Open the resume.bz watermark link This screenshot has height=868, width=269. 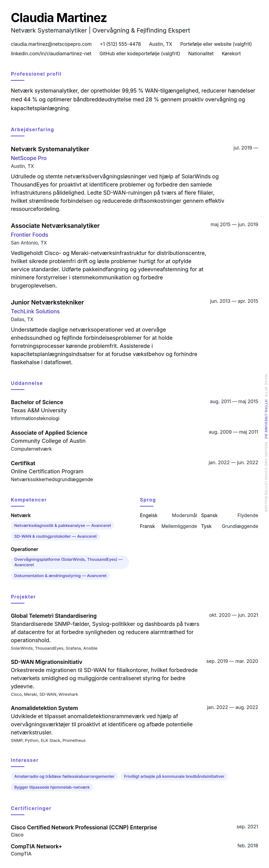pyautogui.click(x=266, y=419)
